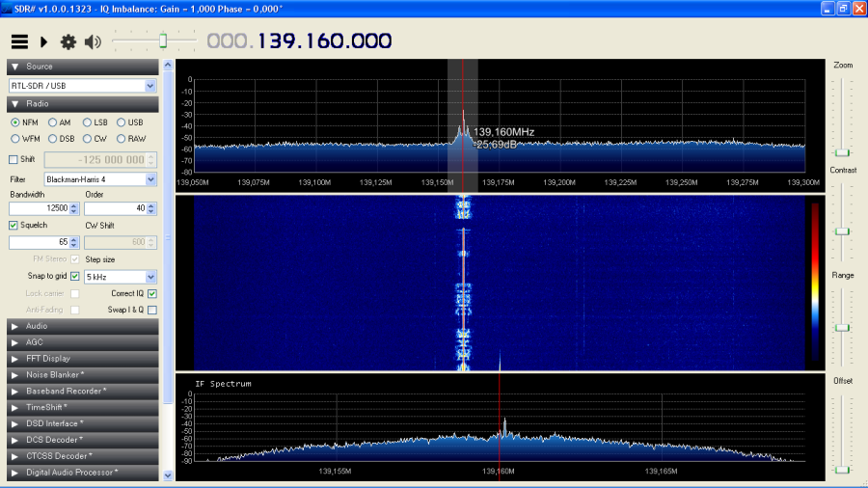
Task: Adjust squelch threshold stepper
Action: [x=73, y=242]
